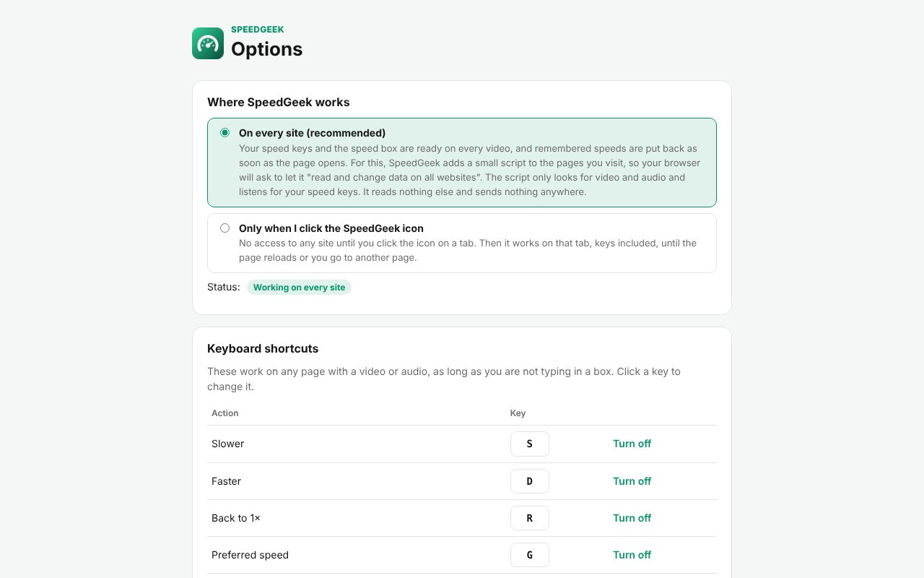Select the 'On every site (recommended)' radio button
924x578 pixels.
tap(225, 133)
